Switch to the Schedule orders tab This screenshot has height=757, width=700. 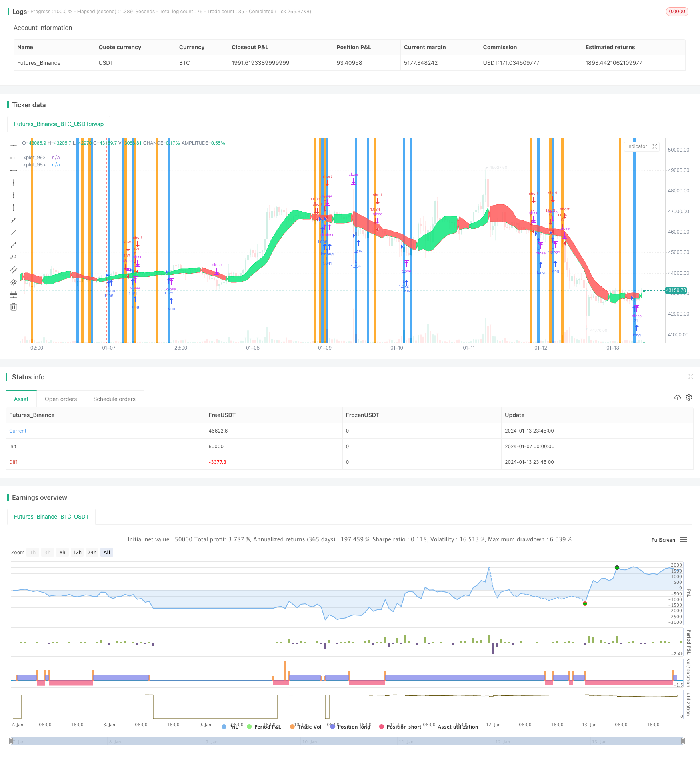coord(114,399)
